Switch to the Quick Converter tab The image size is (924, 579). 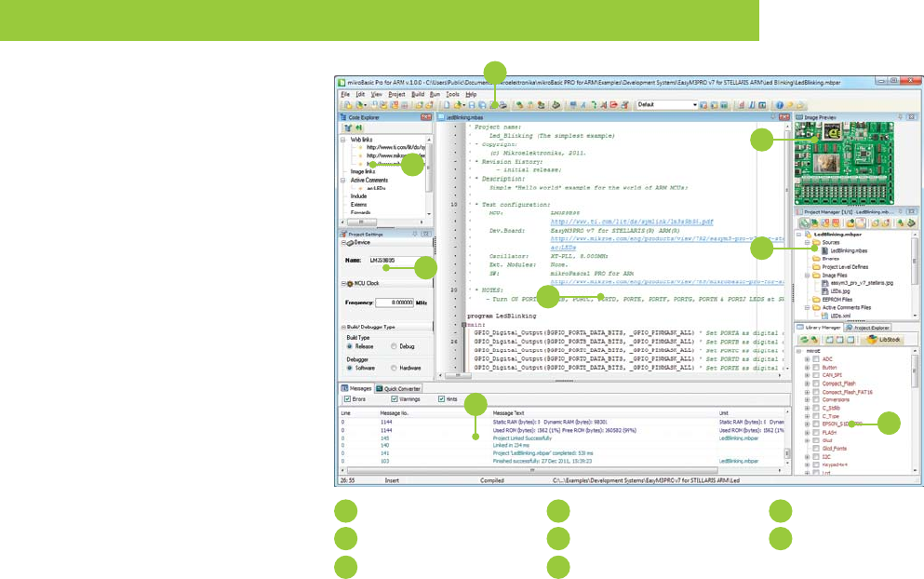point(398,388)
